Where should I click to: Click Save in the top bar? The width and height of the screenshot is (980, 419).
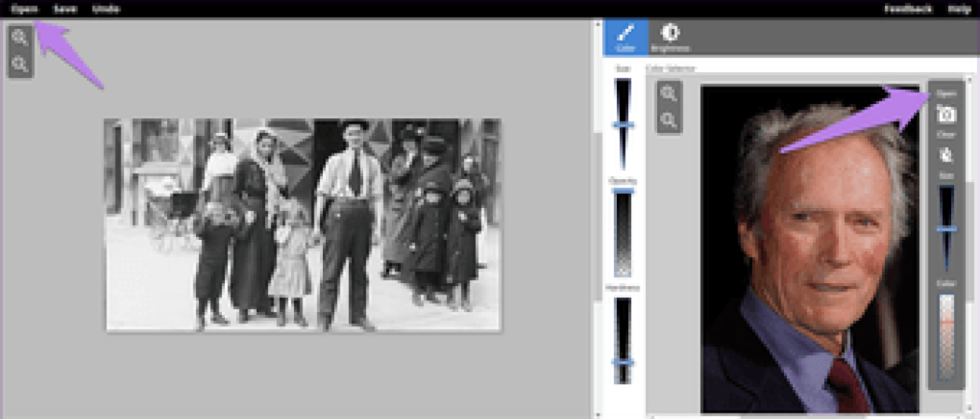(65, 9)
